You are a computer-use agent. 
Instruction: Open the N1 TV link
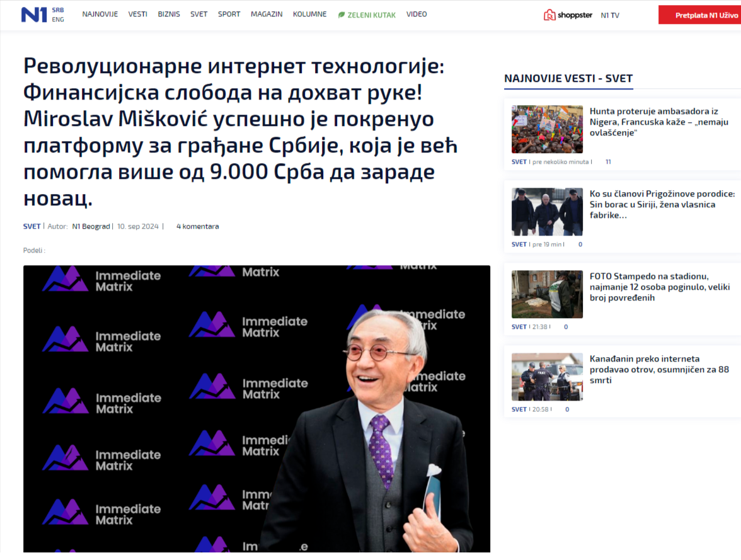coord(610,15)
